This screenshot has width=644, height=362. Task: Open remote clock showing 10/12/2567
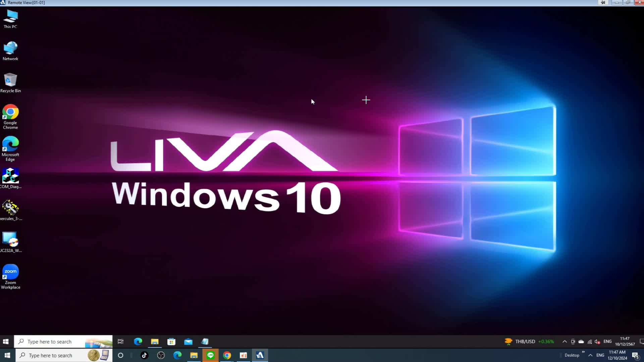(625, 342)
